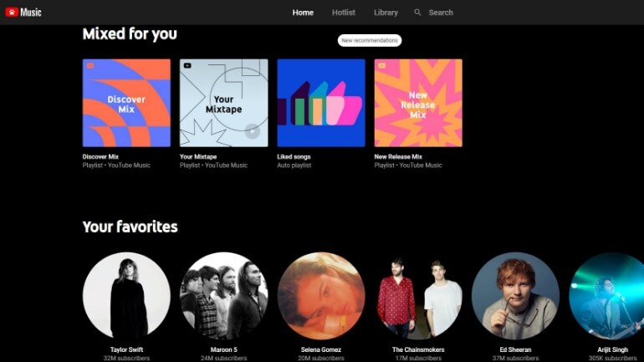The height and width of the screenshot is (362, 644).
Task: Select Arijit Singh artist image
Action: coord(608,296)
